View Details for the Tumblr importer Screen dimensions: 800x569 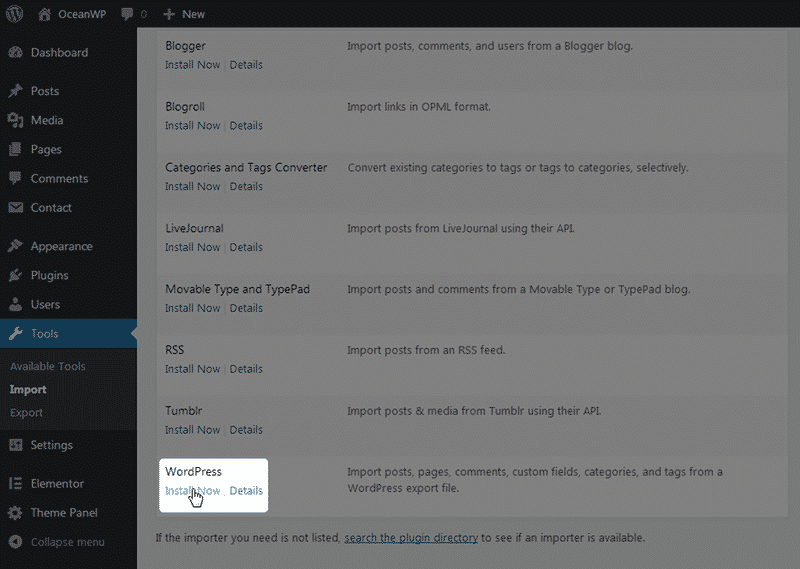click(x=246, y=430)
